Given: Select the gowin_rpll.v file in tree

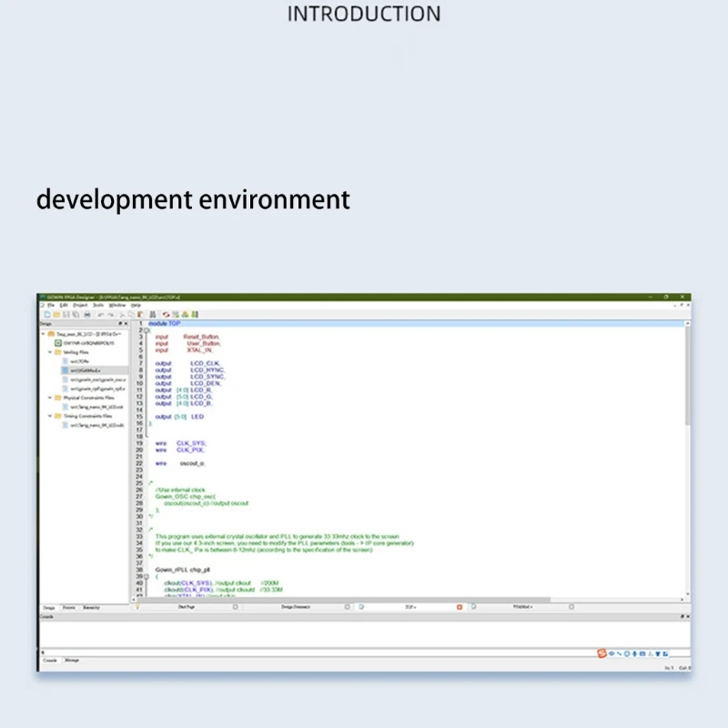Looking at the screenshot, I should pyautogui.click(x=97, y=389).
